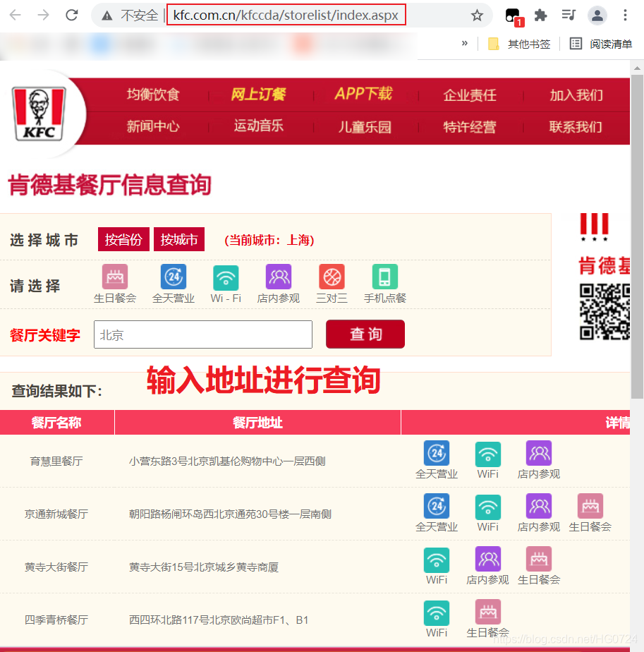Open 儿童乐园 menu item
644x652 pixels.
click(365, 127)
